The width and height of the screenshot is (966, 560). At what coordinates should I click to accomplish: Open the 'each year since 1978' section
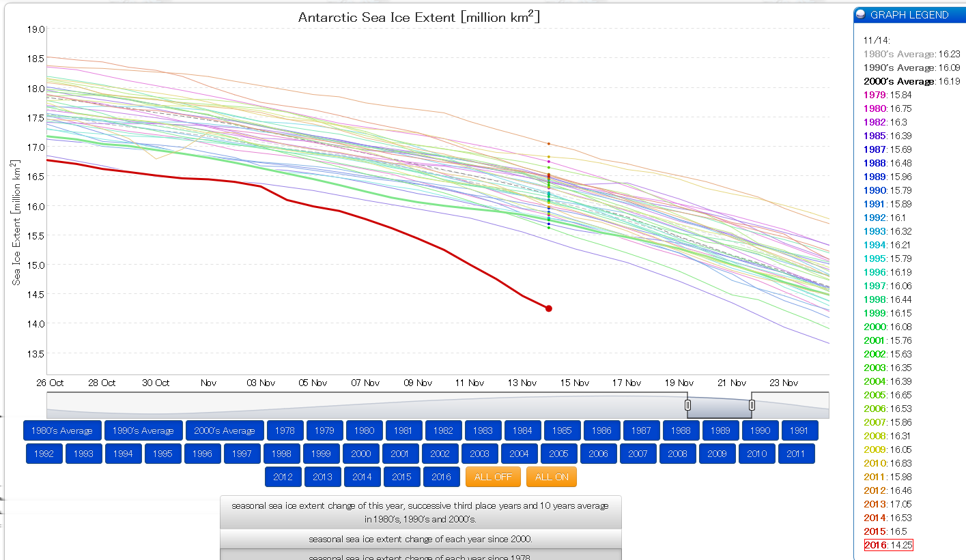(421, 555)
